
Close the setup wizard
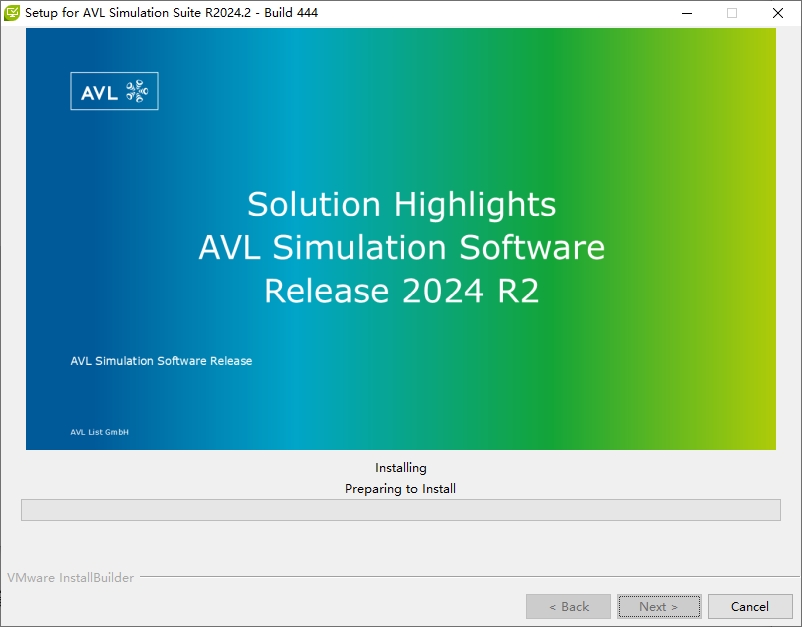click(x=777, y=13)
